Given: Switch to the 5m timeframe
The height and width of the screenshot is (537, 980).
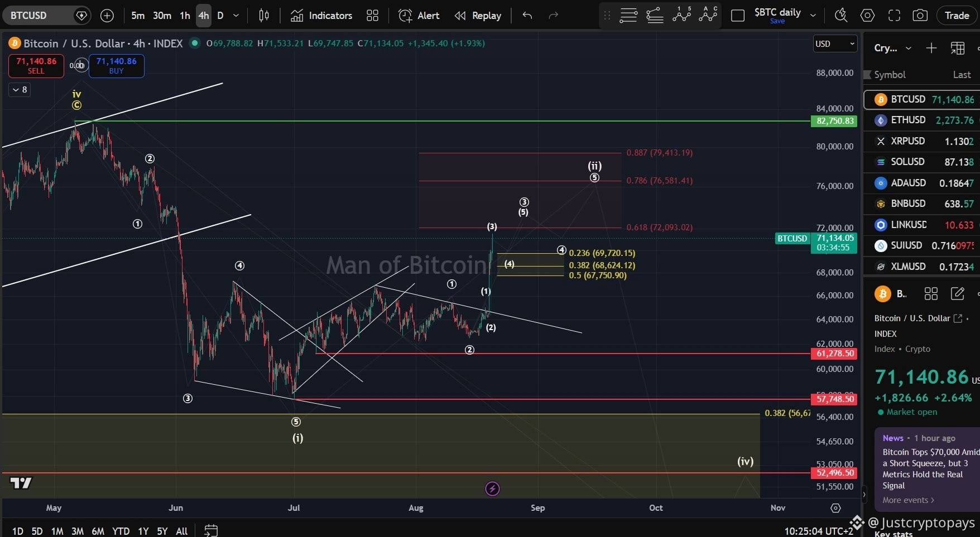Looking at the screenshot, I should [x=138, y=16].
